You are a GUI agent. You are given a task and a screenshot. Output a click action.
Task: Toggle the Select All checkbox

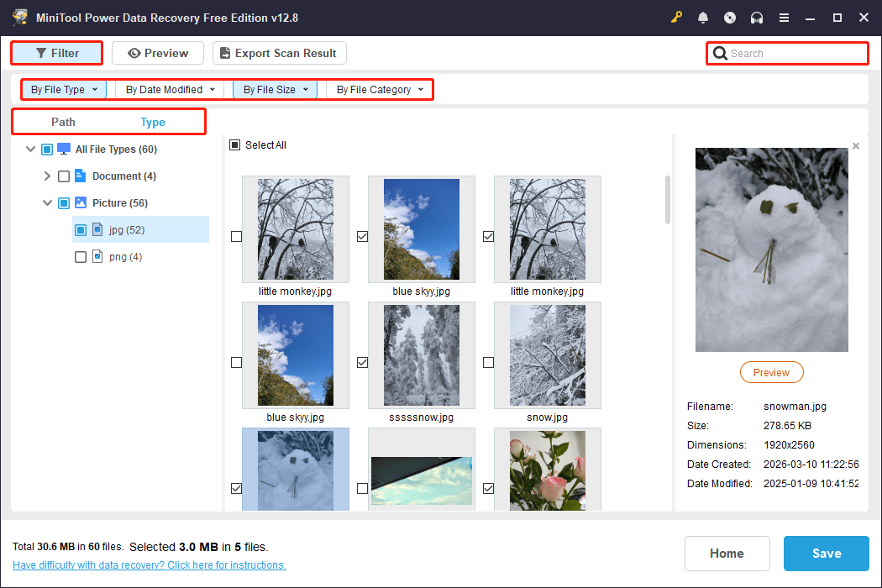[x=235, y=145]
